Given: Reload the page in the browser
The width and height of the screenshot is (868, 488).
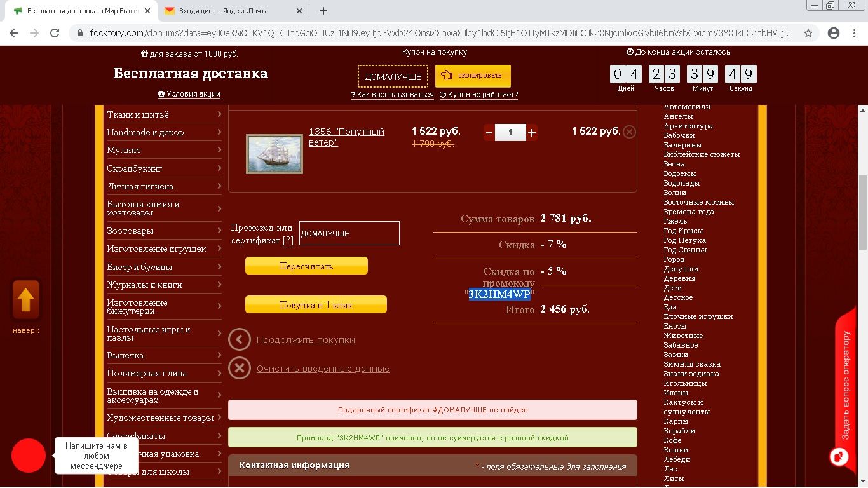Looking at the screenshot, I should pyautogui.click(x=55, y=33).
